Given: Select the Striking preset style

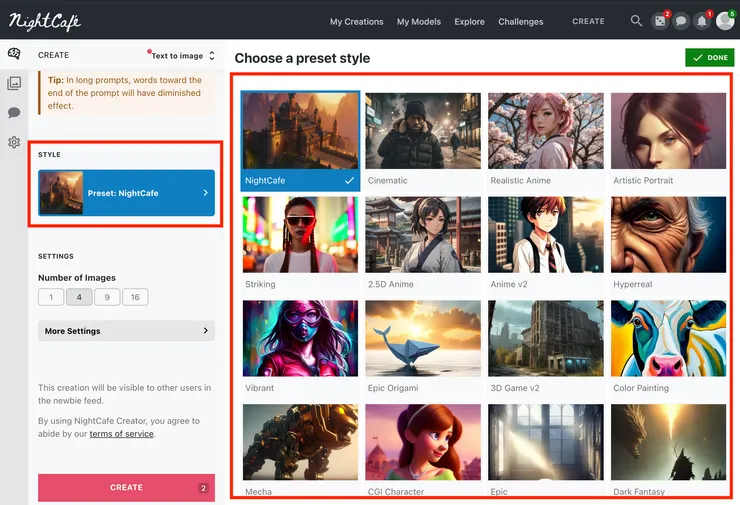Looking at the screenshot, I should pos(300,244).
